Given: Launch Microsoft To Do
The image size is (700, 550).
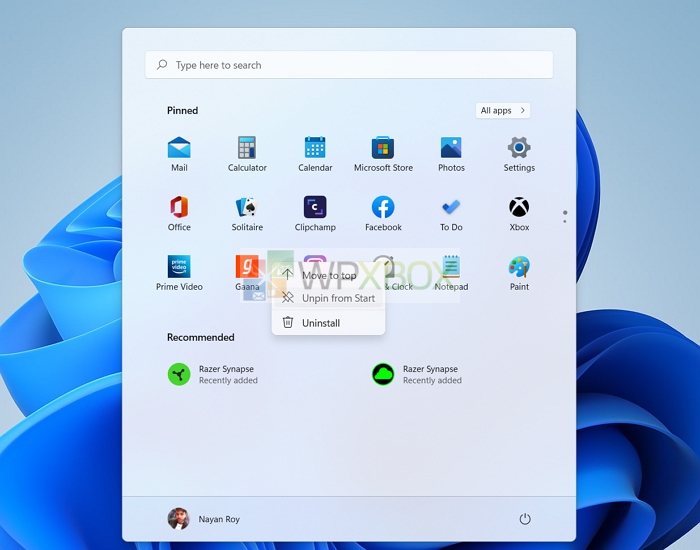Looking at the screenshot, I should click(451, 213).
